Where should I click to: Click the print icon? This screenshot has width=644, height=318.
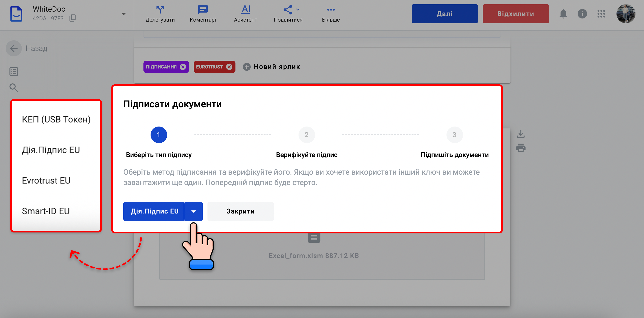click(x=520, y=148)
